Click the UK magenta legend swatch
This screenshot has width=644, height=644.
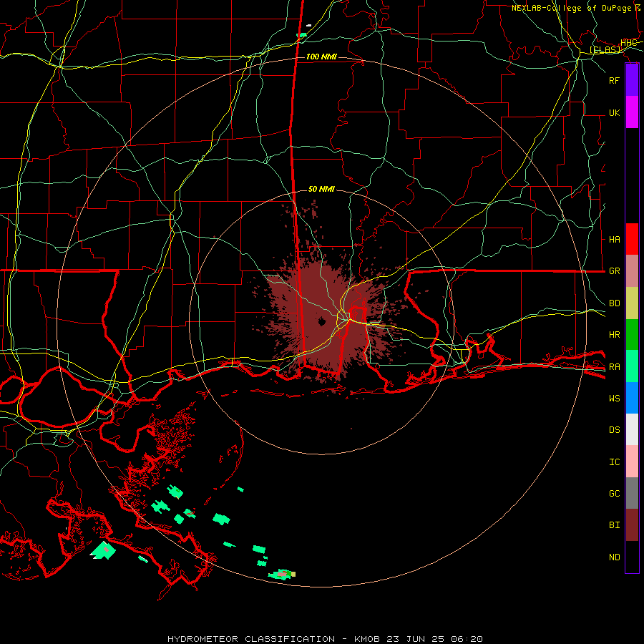632,112
